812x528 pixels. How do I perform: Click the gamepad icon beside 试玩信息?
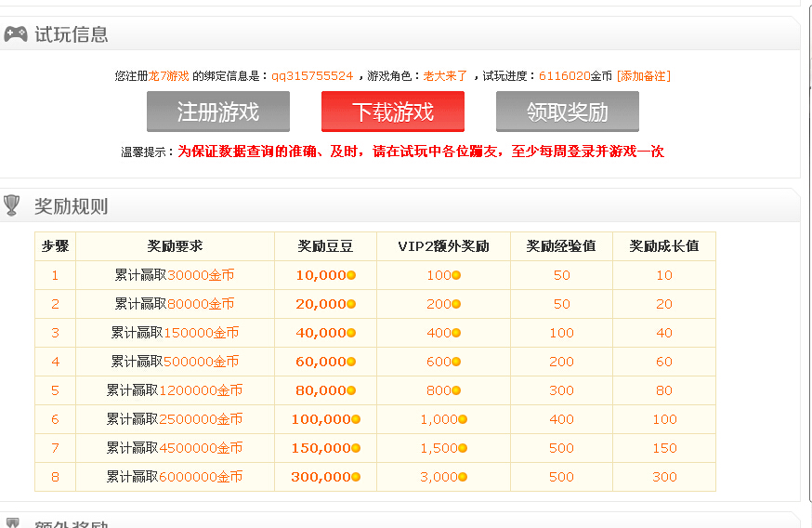16,34
